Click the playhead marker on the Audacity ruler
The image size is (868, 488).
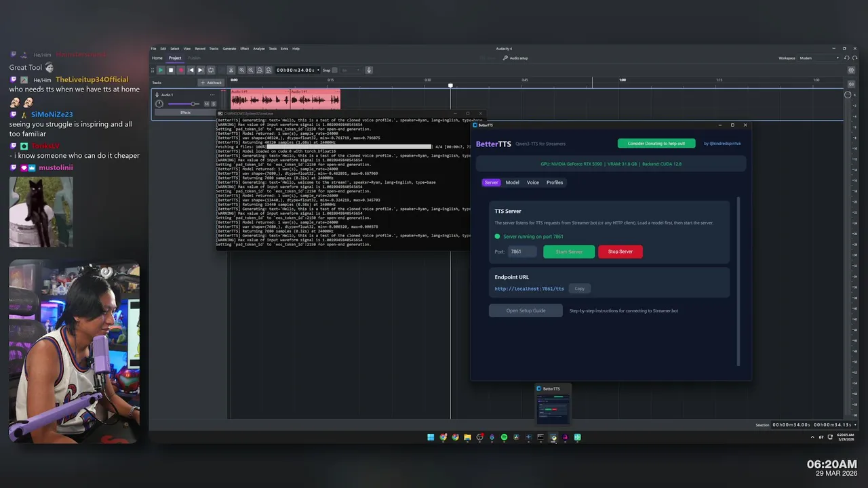click(450, 85)
